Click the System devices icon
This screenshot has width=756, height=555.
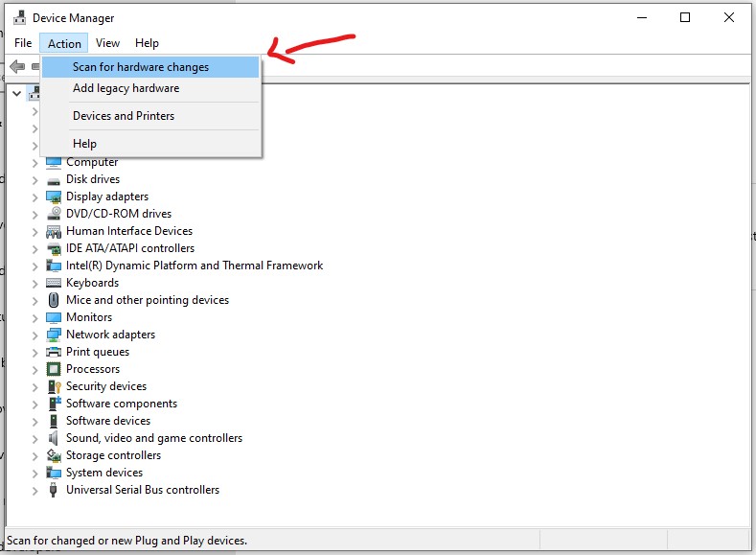pyautogui.click(x=54, y=473)
